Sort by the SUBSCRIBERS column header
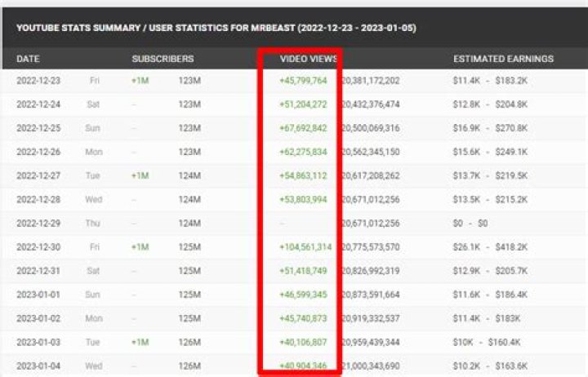 tap(163, 59)
